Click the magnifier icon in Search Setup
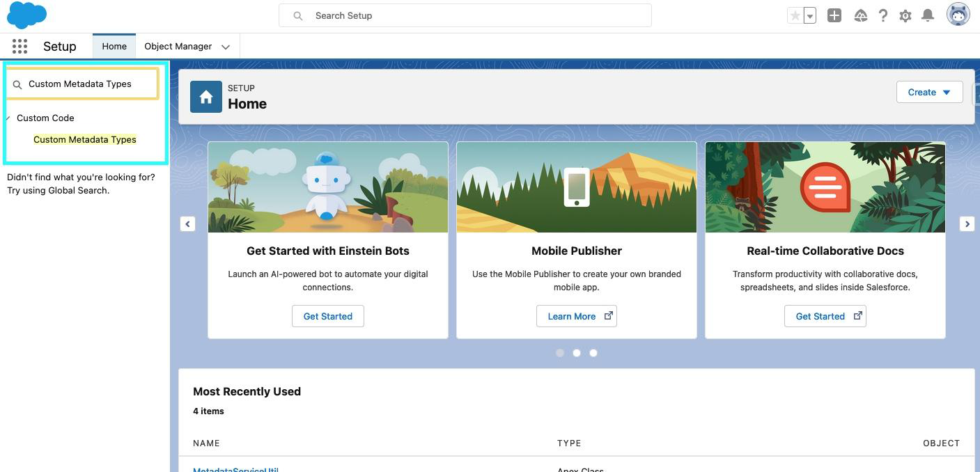Image resolution: width=980 pixels, height=472 pixels. pos(298,15)
